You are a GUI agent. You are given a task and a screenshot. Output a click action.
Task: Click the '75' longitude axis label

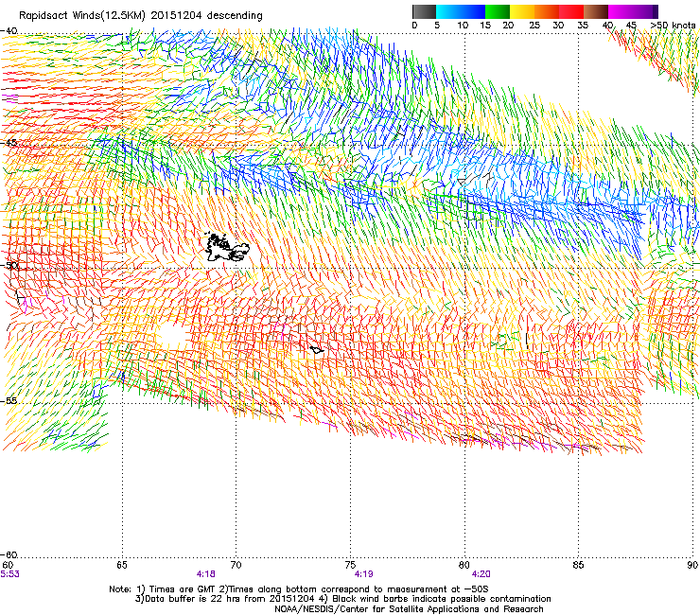pyautogui.click(x=350, y=565)
